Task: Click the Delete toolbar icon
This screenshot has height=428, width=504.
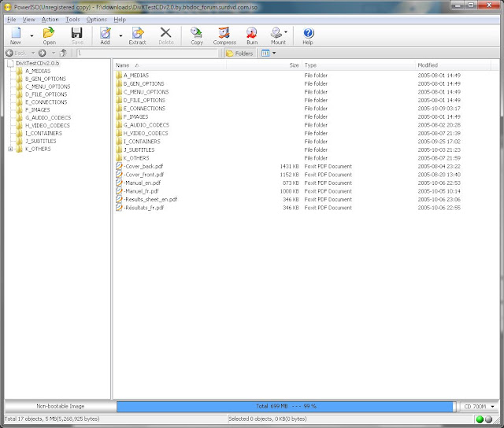Action: tap(166, 35)
